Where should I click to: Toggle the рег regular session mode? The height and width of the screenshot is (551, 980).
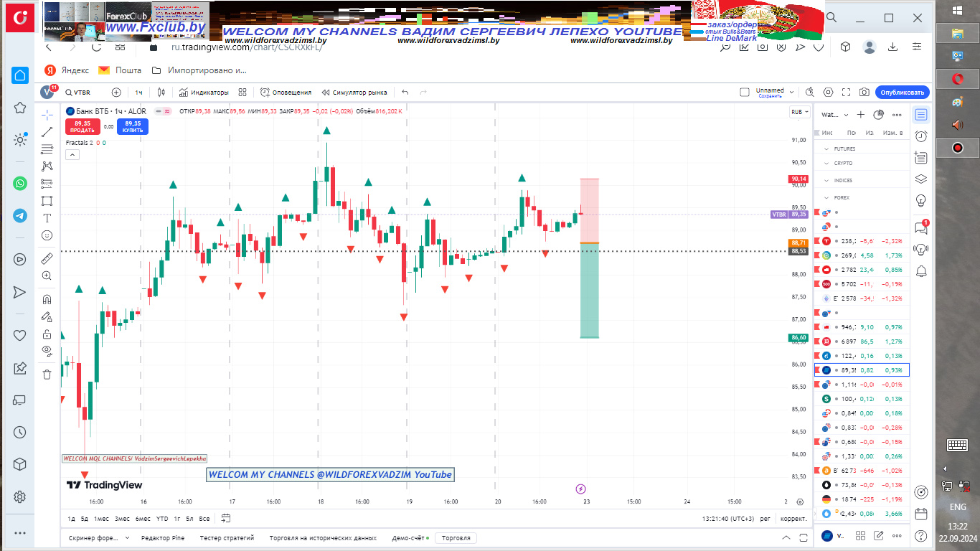pos(765,518)
